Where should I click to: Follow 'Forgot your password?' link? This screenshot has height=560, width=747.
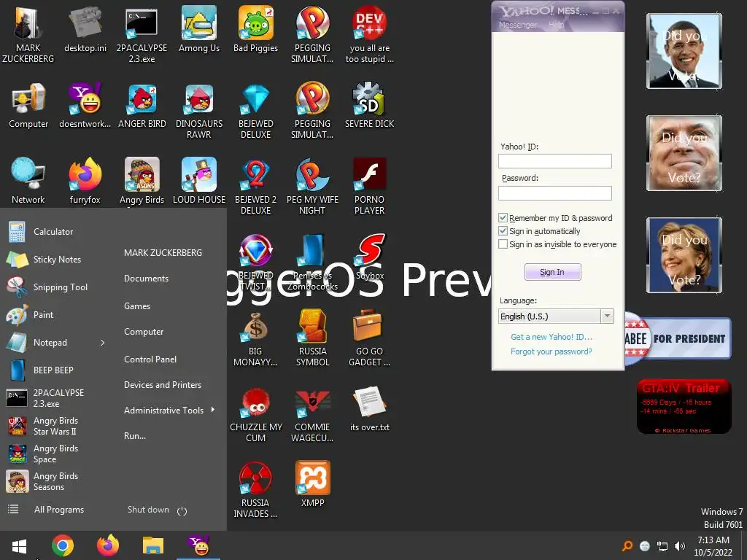click(x=551, y=351)
